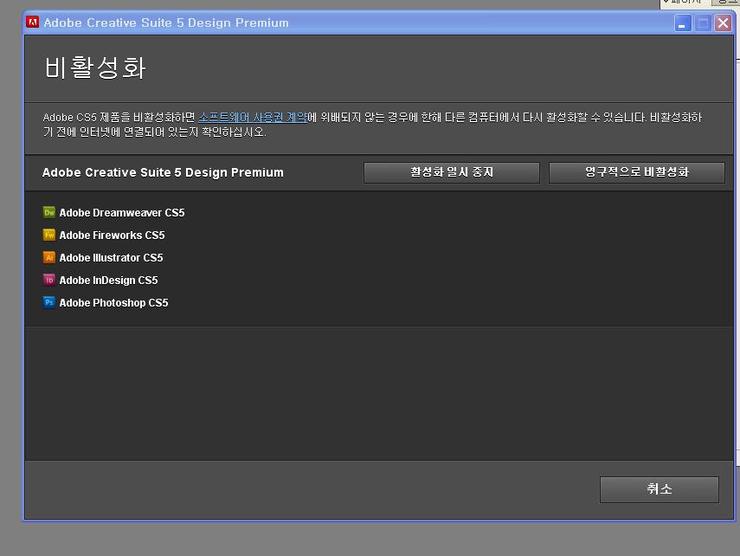Image resolution: width=740 pixels, height=556 pixels.
Task: Click the Photoshop CS5 blue icon
Action: (49, 302)
